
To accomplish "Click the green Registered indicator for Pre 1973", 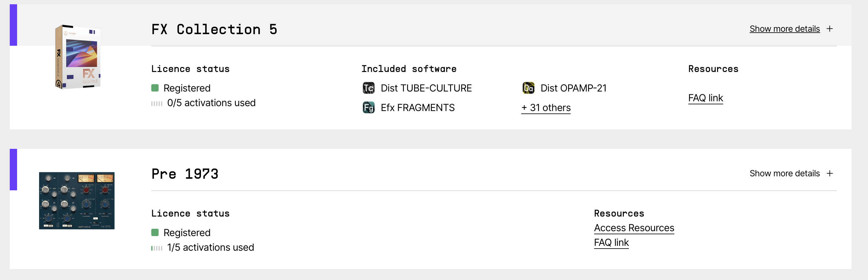I will click(x=155, y=232).
